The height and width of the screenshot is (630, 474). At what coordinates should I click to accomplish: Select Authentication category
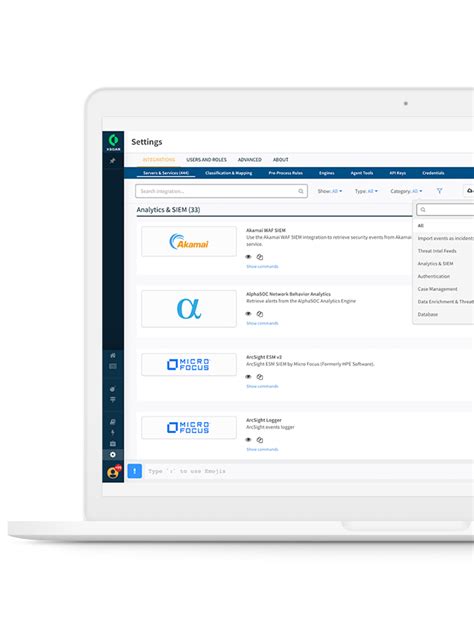tap(434, 276)
